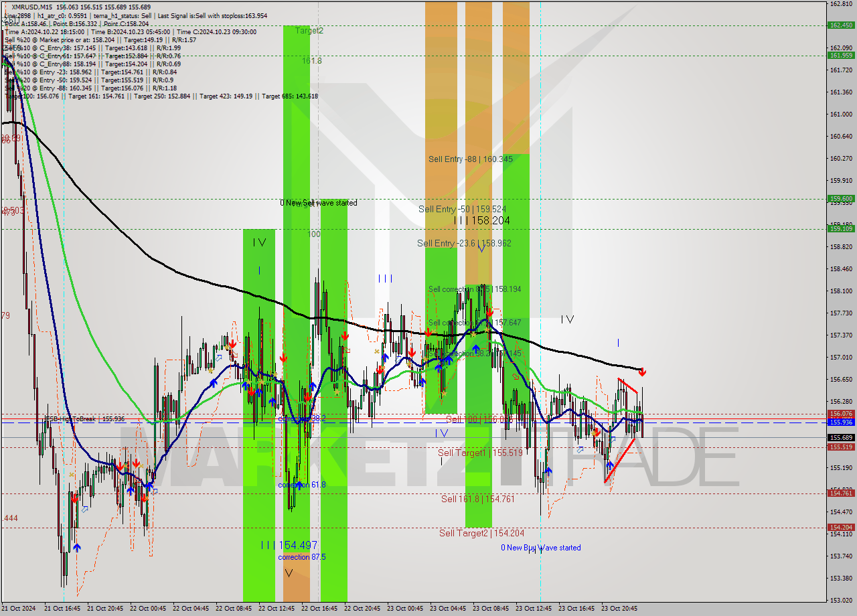Click the 'Target2' label on the green column
This screenshot has height=616, width=857.
point(309,30)
